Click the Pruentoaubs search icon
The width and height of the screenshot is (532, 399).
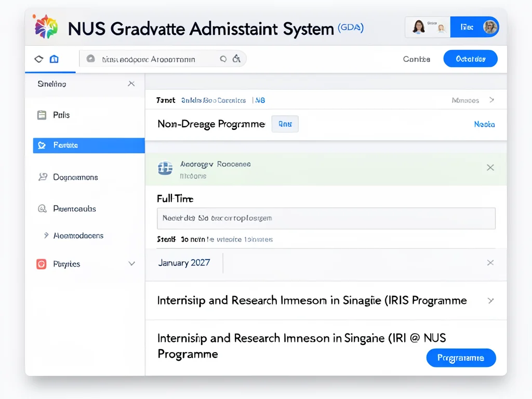(x=42, y=209)
